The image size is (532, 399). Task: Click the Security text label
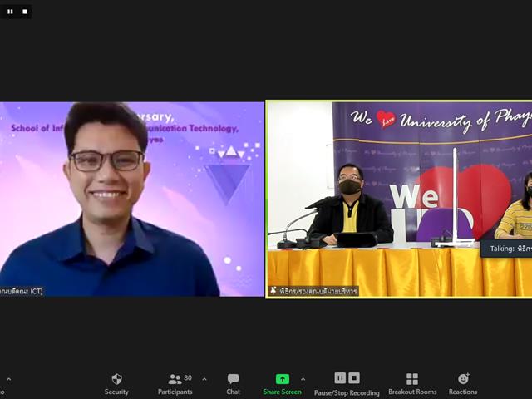116,392
